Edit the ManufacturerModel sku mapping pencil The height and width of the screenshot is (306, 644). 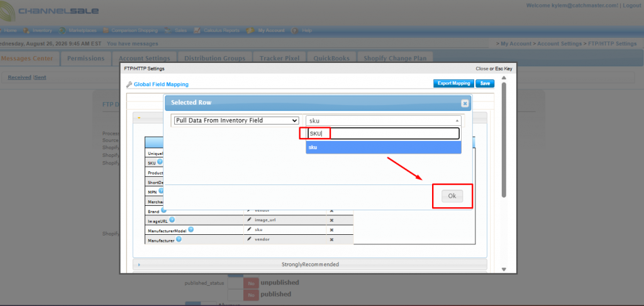click(x=249, y=229)
